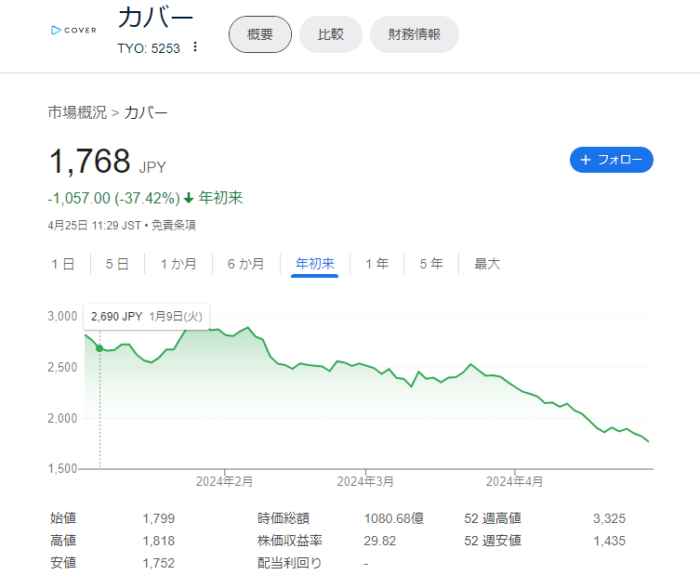Click the down arrow next to 年初来 change

(189, 198)
